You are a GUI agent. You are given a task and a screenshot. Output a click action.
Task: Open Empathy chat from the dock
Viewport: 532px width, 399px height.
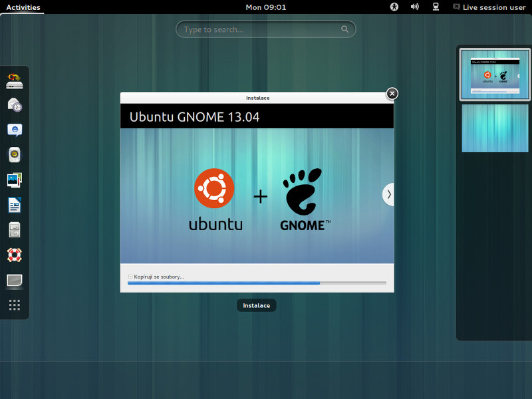coord(14,130)
